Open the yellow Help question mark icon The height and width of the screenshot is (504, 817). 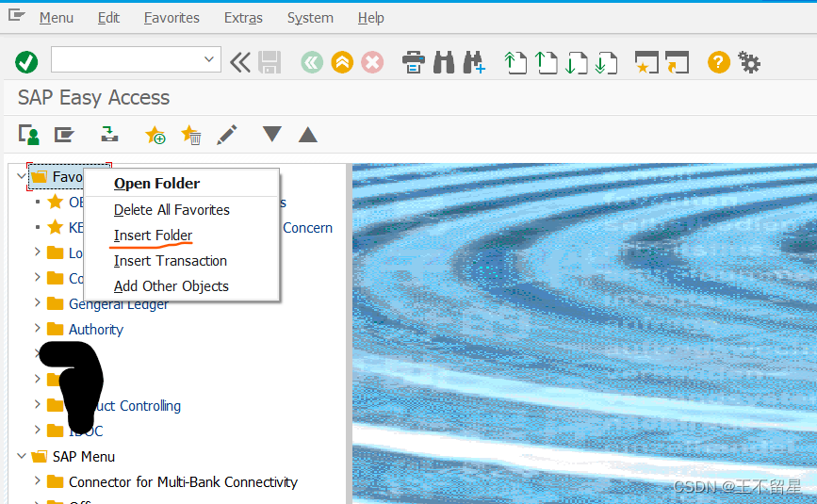[718, 62]
